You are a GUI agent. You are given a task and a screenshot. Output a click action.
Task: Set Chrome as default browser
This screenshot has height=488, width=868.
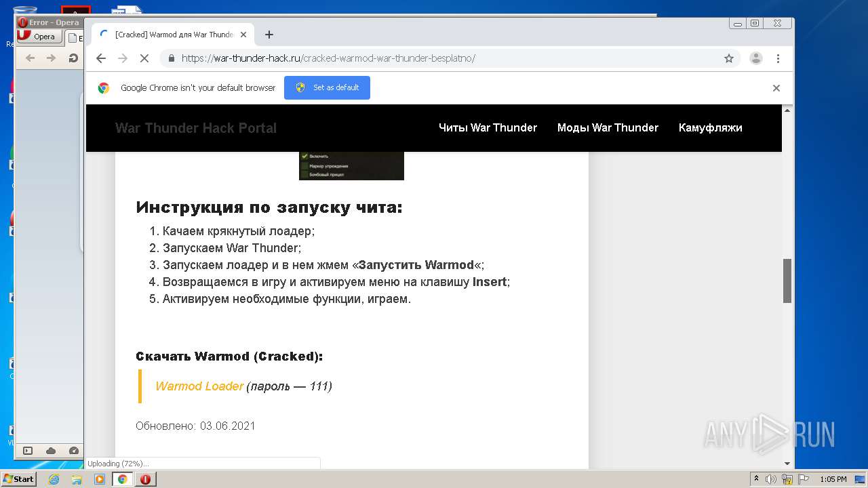327,87
